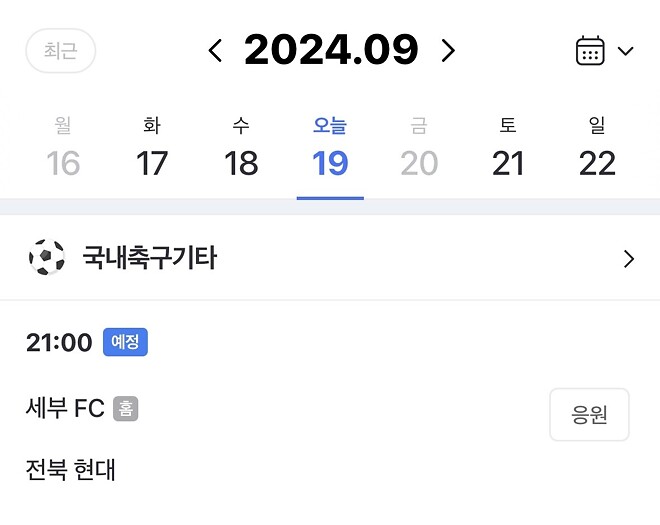660x525 pixels.
Task: Open the 세부 FC team entry
Action: pyautogui.click(x=65, y=408)
